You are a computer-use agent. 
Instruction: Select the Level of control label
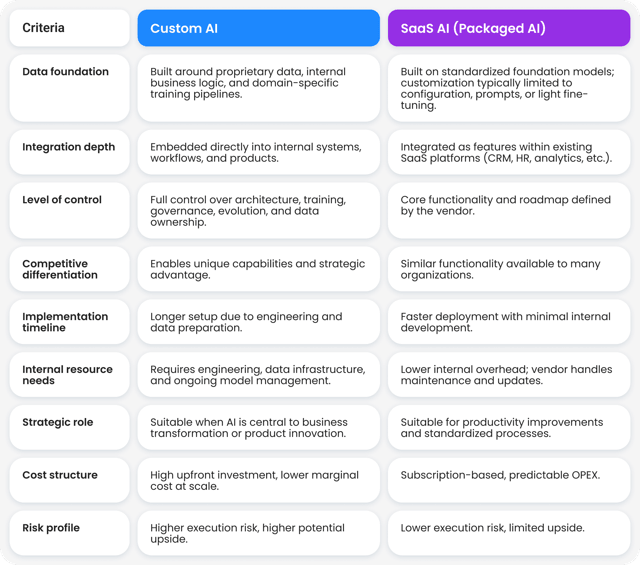click(62, 200)
